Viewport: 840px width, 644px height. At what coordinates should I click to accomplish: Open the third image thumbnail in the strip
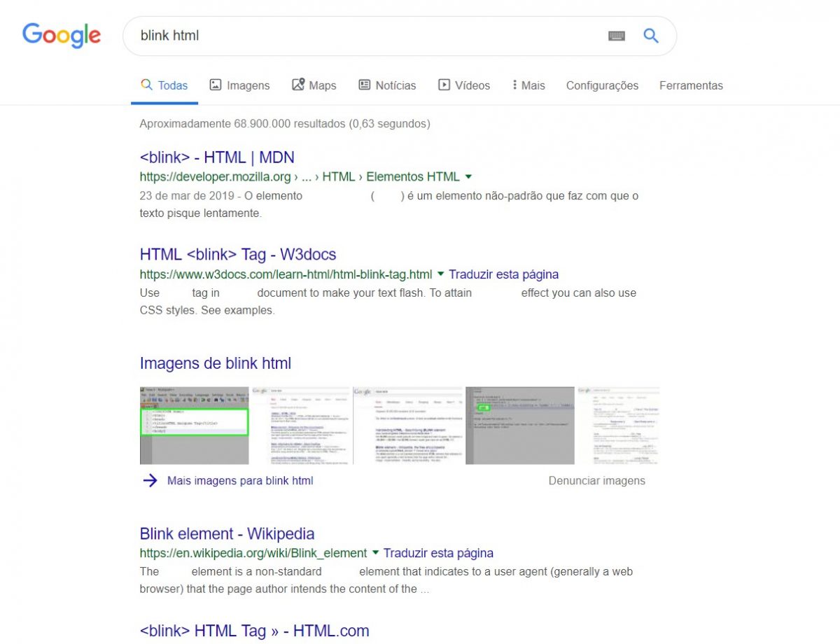408,425
